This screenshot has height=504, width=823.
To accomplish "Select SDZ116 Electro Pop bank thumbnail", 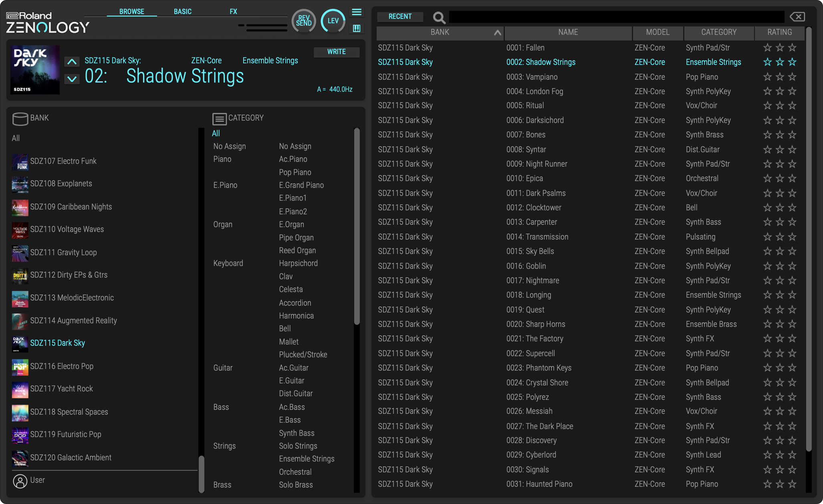I will 20,367.
